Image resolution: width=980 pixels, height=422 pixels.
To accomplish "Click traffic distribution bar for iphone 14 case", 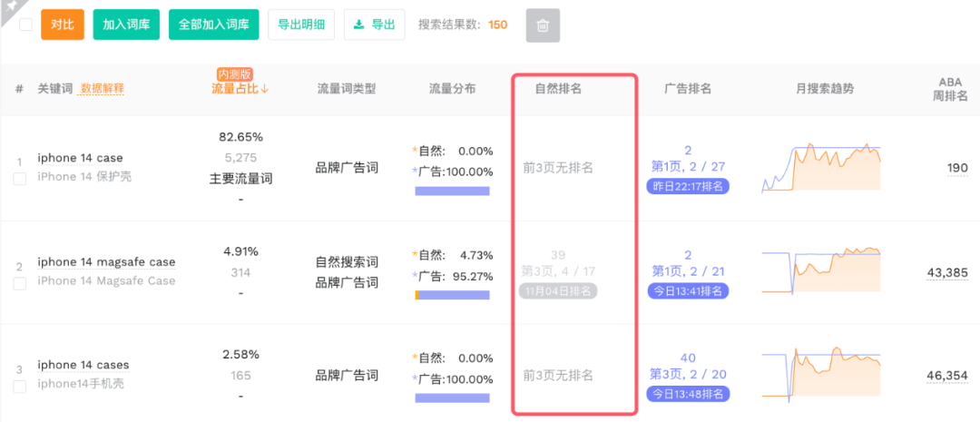I will tap(453, 191).
